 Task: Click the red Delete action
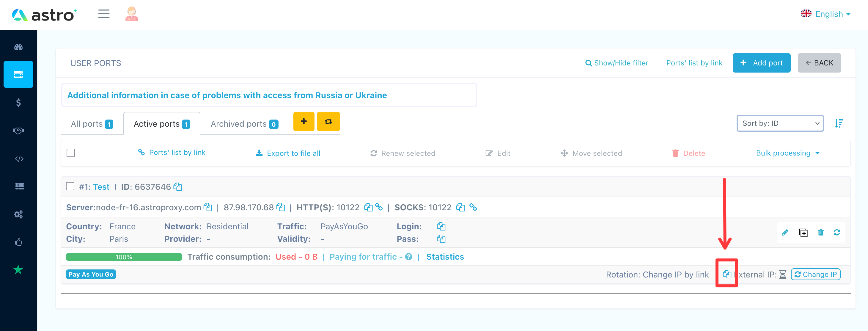click(688, 153)
